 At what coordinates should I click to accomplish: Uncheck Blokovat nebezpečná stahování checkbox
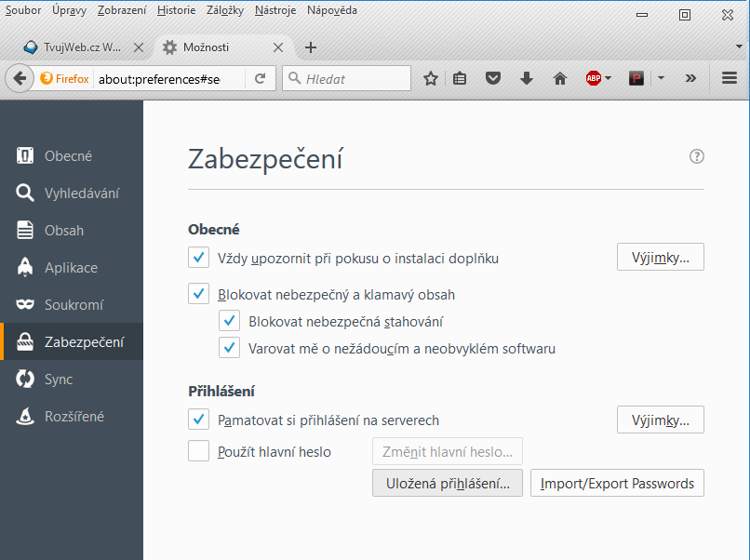click(230, 322)
